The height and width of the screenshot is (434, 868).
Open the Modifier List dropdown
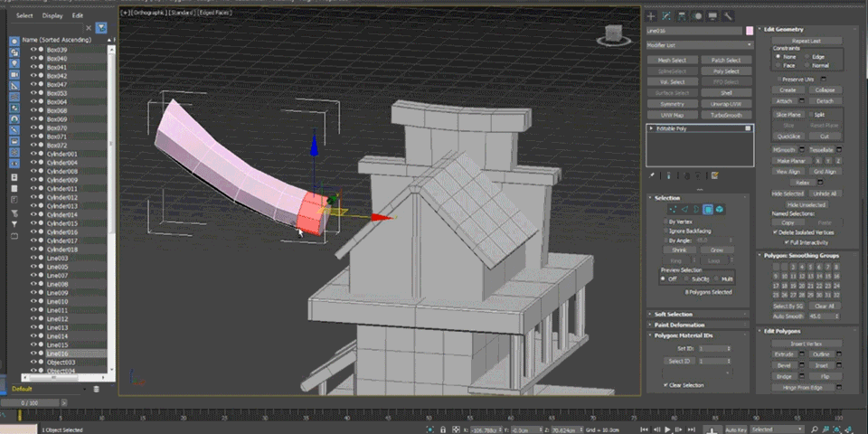[700, 45]
